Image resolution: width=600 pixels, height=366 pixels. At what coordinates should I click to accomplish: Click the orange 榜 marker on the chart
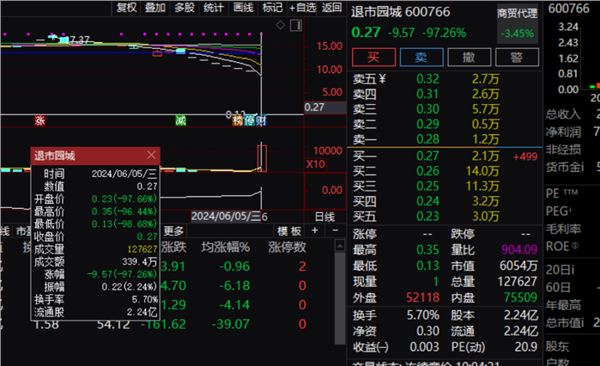click(238, 121)
